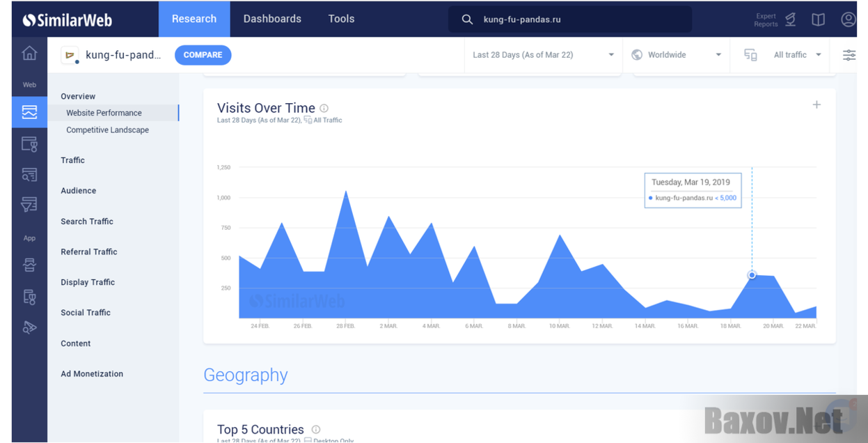Open the funnel-list sidebar icon under Web
This screenshot has width=868, height=443.
click(x=29, y=204)
